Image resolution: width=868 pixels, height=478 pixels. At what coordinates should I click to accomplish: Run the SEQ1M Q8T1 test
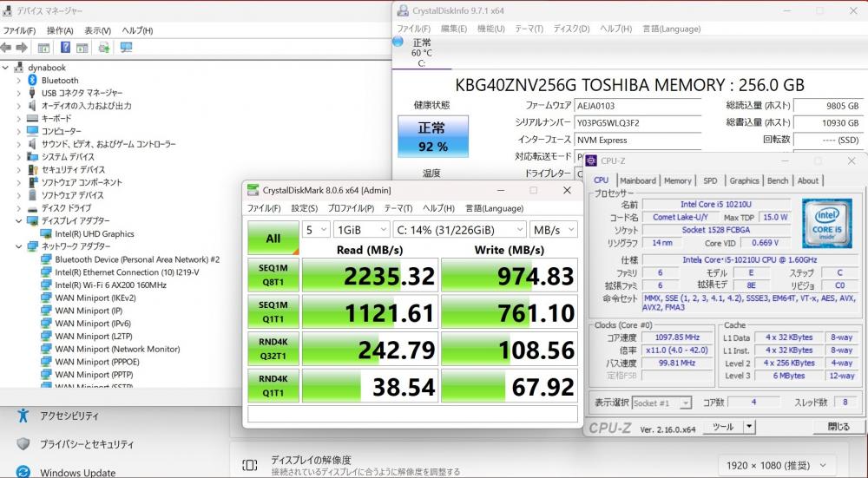tap(273, 275)
